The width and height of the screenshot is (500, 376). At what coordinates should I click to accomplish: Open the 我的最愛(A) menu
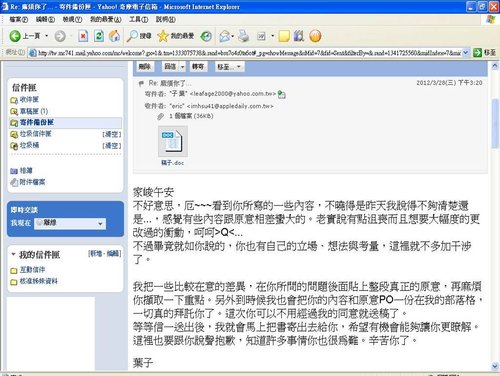(x=105, y=19)
